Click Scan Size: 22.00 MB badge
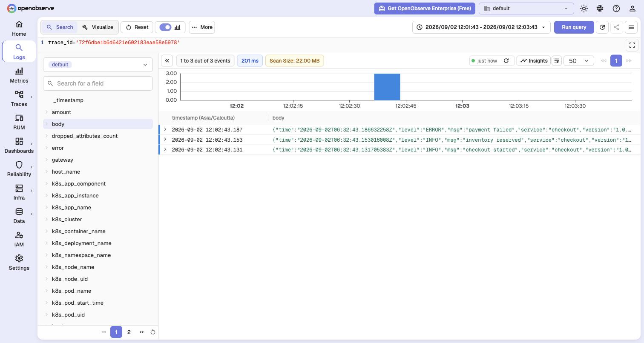Image resolution: width=644 pixels, height=343 pixels. coord(294,61)
